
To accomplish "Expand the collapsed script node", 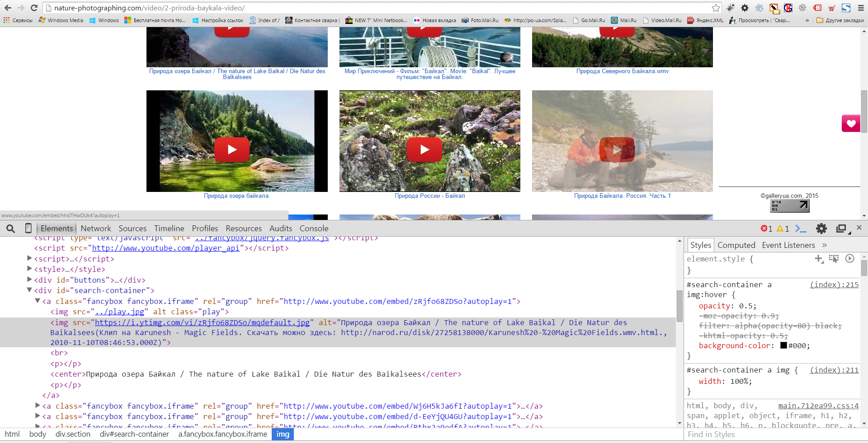I will coord(29,258).
